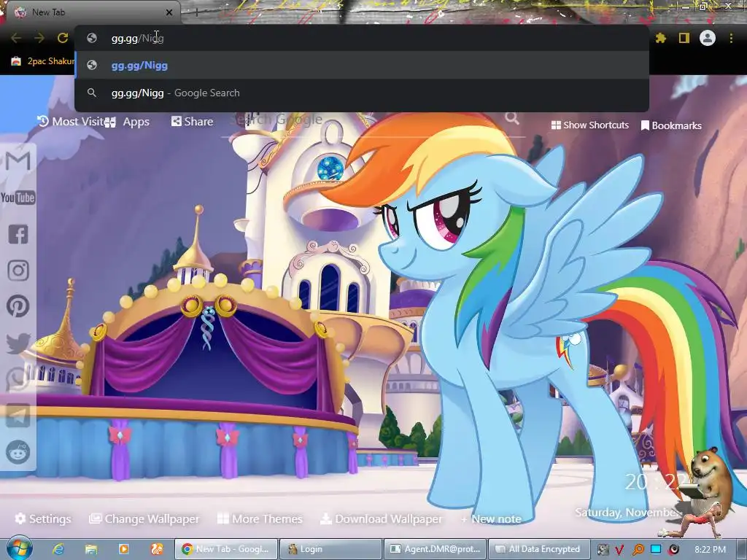Open Reddit from the sidebar
Viewport: 747px width, 560px height.
pos(18,452)
